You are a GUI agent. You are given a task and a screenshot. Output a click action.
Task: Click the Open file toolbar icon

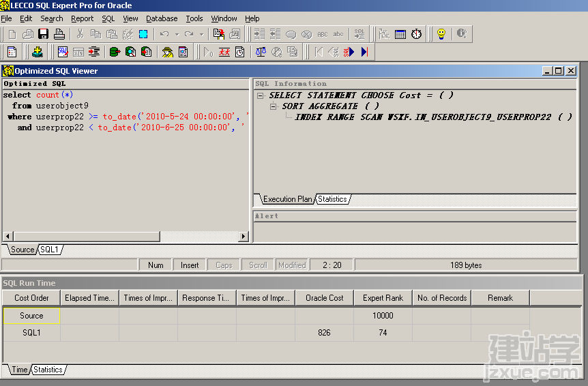tap(28, 35)
